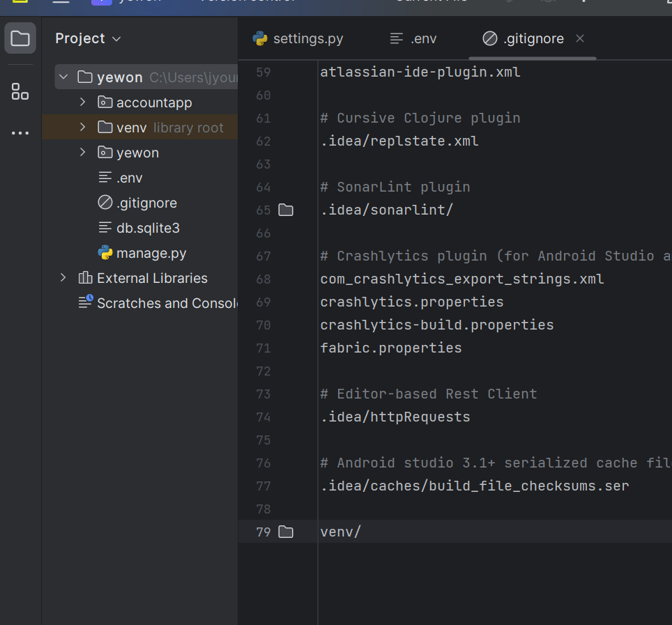Click the folder gutter icon on line 65
672x625 pixels.
click(x=286, y=210)
